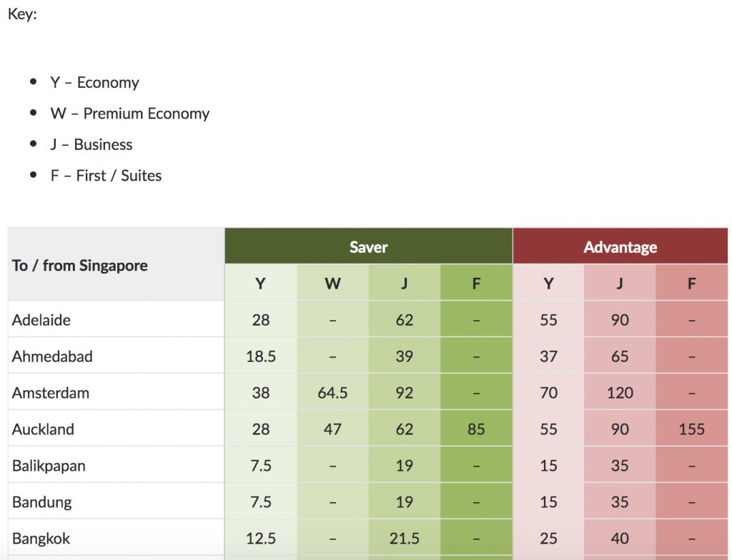Select Auckland's Advantage First value 155
Image resolution: width=732 pixels, height=560 pixels.
pyautogui.click(x=691, y=429)
